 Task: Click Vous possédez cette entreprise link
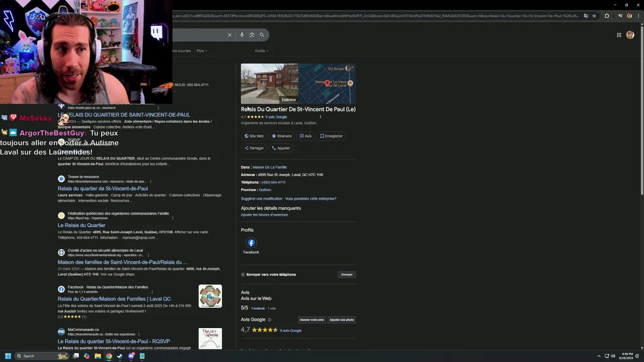(x=310, y=199)
